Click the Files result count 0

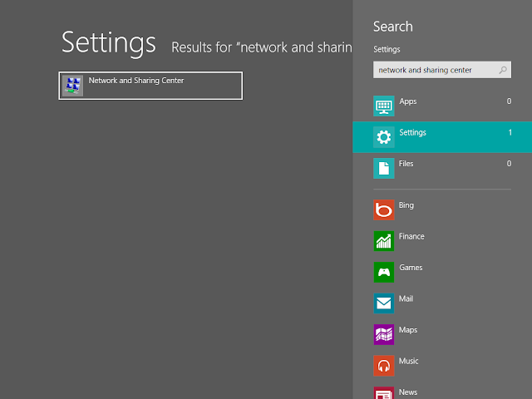click(509, 164)
